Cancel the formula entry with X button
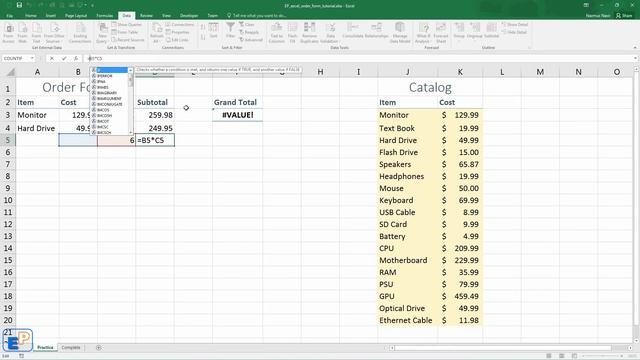 (52, 58)
